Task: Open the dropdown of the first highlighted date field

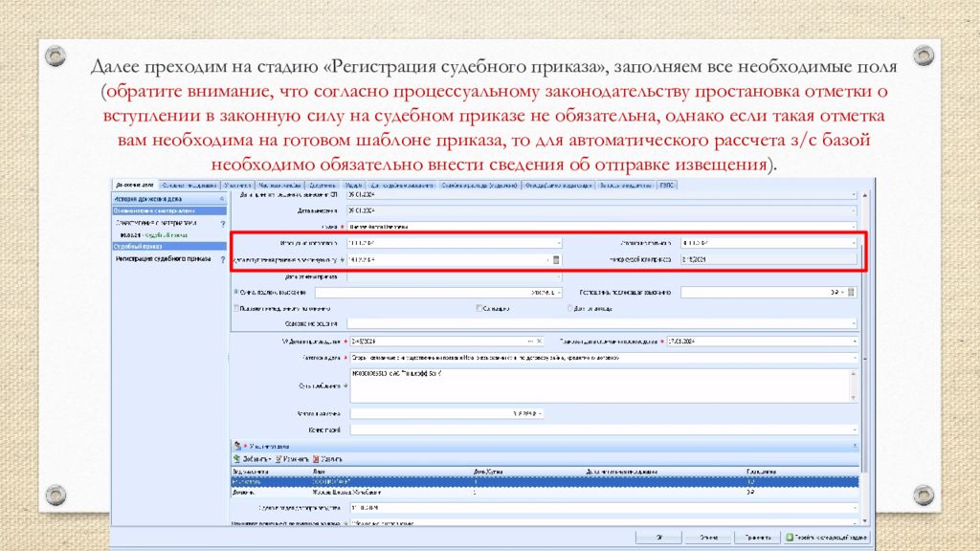Action: [x=558, y=243]
